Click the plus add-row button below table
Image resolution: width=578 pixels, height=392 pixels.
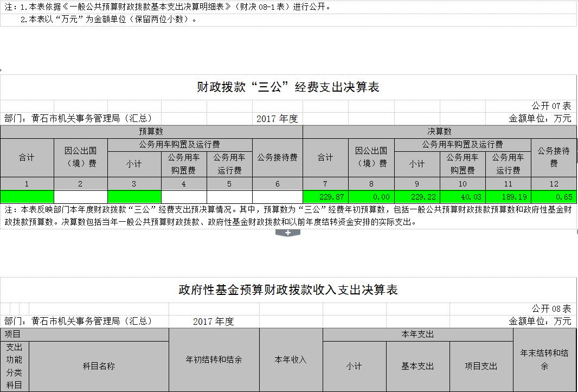point(288,233)
